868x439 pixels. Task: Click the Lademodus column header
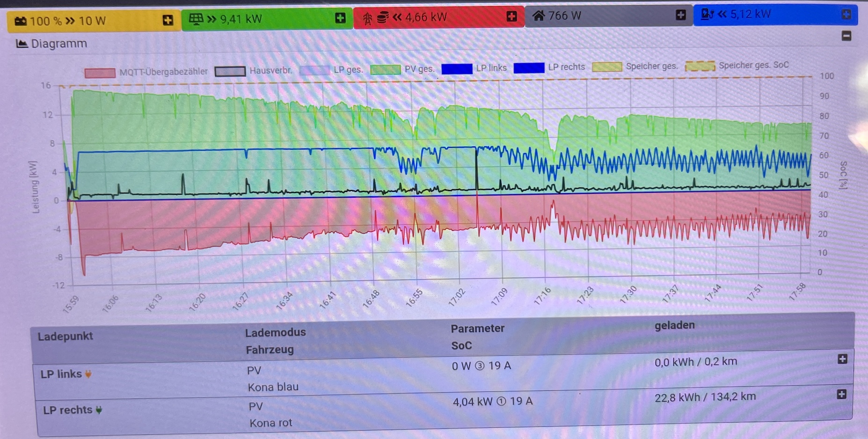coord(276,332)
